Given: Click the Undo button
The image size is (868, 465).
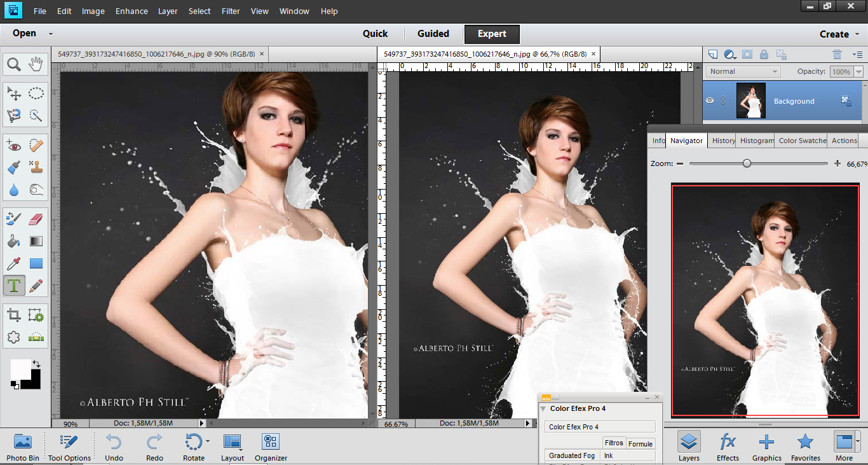Looking at the screenshot, I should coord(114,447).
